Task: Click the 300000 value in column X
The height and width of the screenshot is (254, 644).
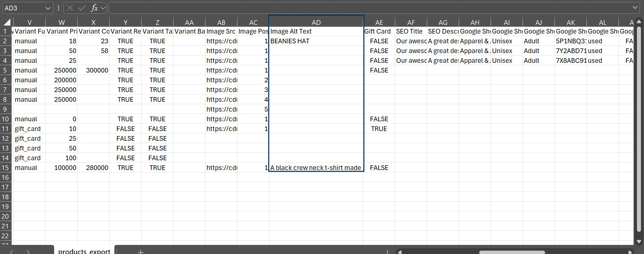Action: coord(93,70)
